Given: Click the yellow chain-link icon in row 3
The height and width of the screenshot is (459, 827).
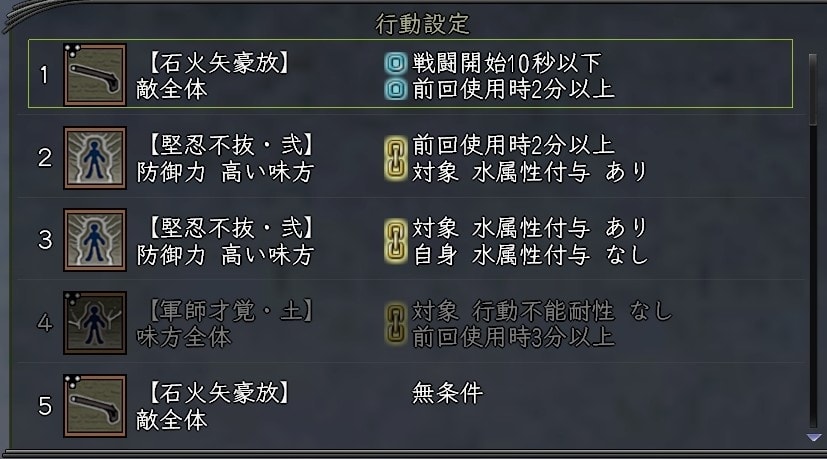Looking at the screenshot, I should click(396, 241).
